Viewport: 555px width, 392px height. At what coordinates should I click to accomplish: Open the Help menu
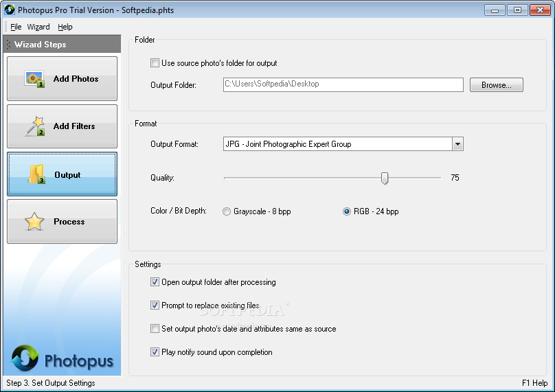point(65,27)
